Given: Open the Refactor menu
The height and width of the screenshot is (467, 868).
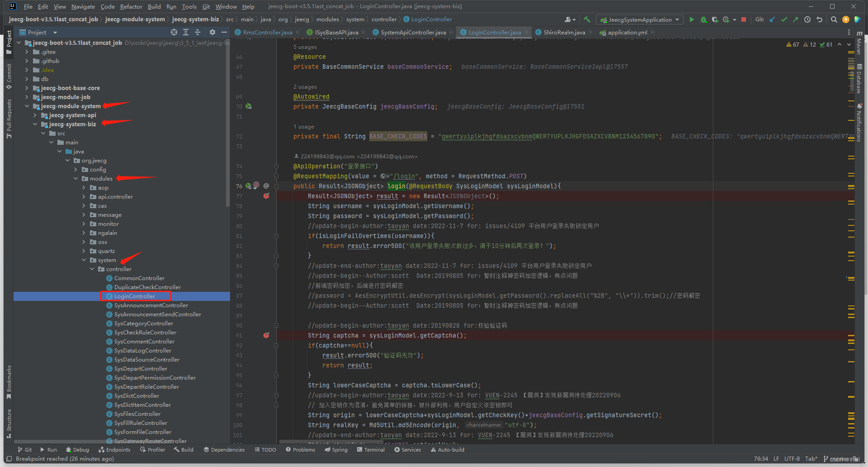Looking at the screenshot, I should coord(131,6).
